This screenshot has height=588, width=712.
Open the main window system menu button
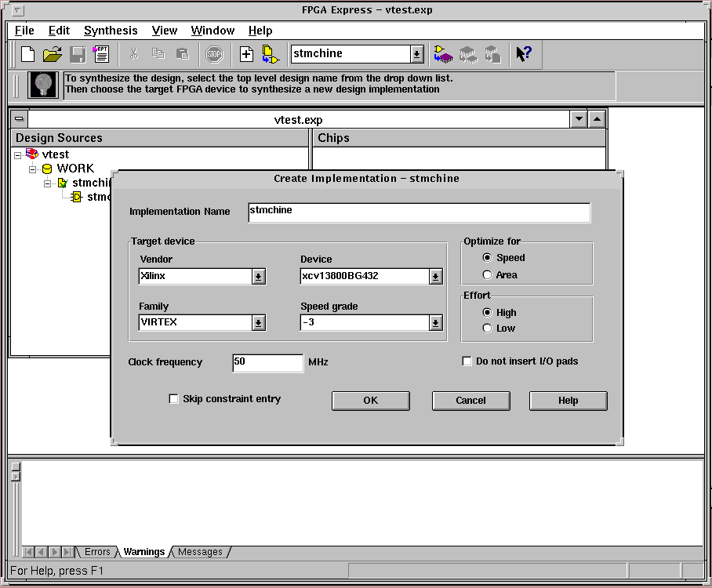pyautogui.click(x=17, y=10)
